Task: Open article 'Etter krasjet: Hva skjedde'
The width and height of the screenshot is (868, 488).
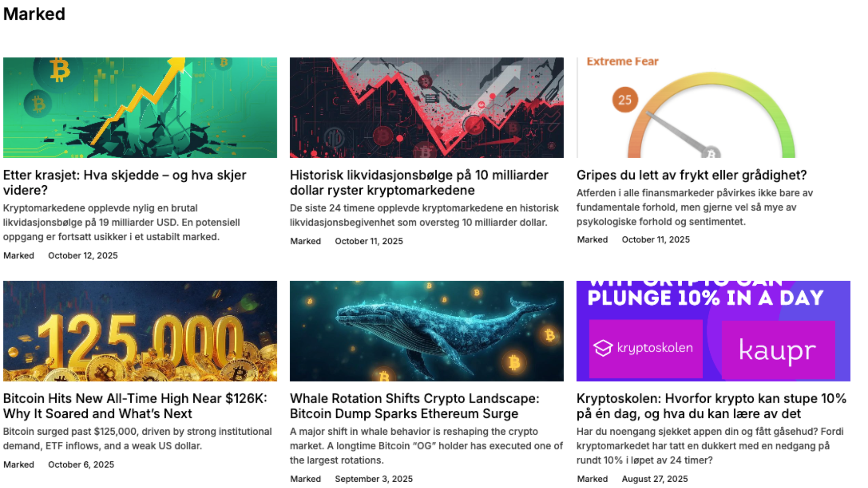Action: pos(125,183)
